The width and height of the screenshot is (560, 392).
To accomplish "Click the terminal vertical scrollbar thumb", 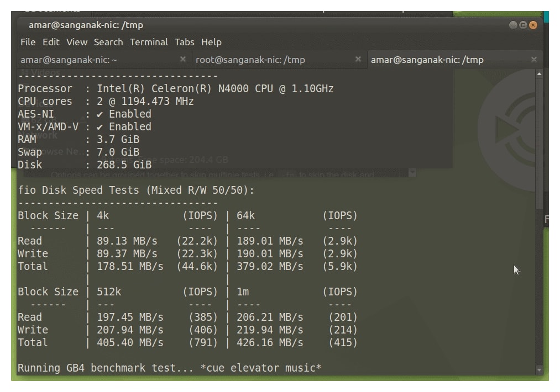I will click(539, 145).
